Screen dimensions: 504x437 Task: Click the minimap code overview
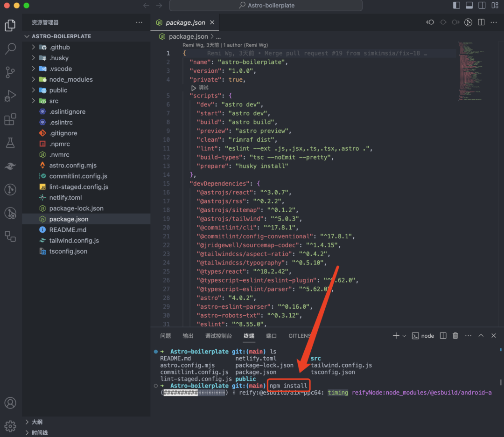pyautogui.click(x=470, y=70)
